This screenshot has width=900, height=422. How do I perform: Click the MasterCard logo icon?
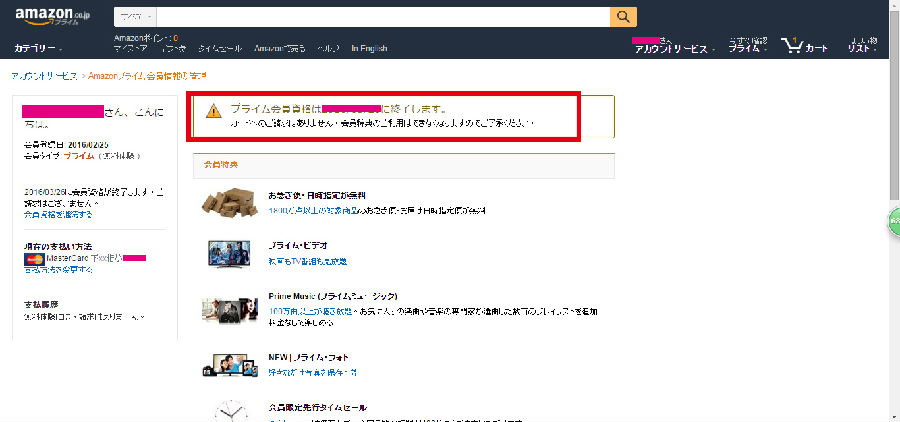point(34,259)
